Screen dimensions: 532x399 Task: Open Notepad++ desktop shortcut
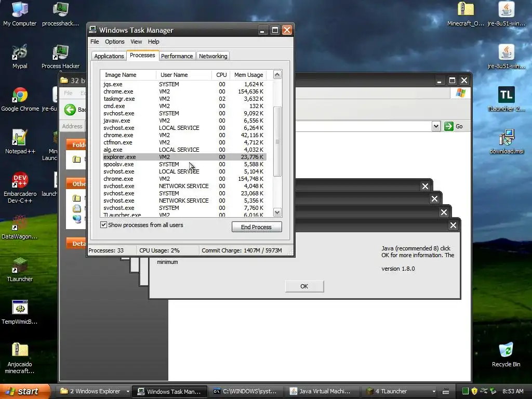(20, 142)
